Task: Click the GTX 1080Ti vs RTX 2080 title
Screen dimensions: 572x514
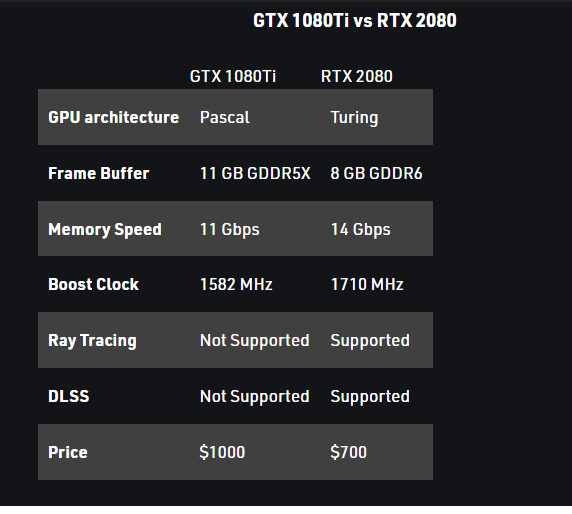Action: point(355,20)
